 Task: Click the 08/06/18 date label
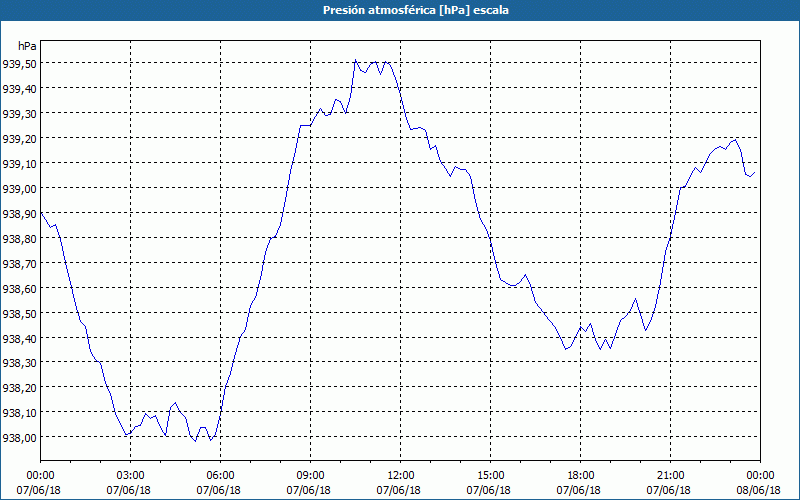[x=759, y=490]
